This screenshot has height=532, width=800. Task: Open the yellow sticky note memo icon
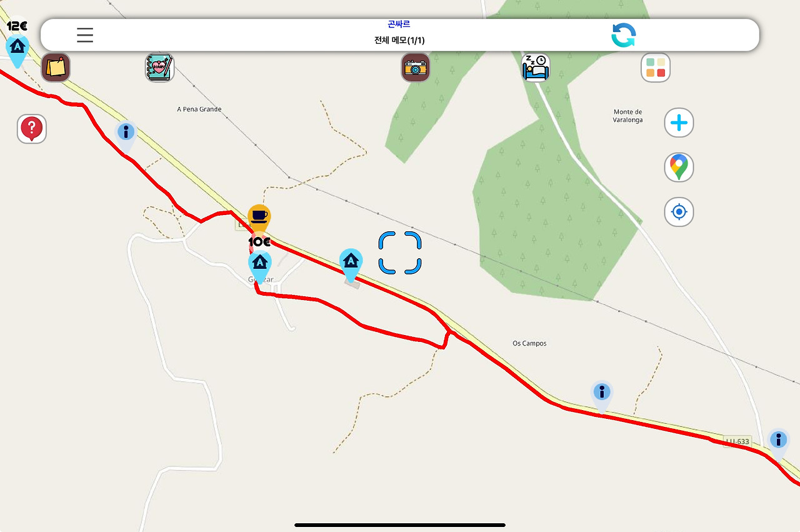coord(56,68)
